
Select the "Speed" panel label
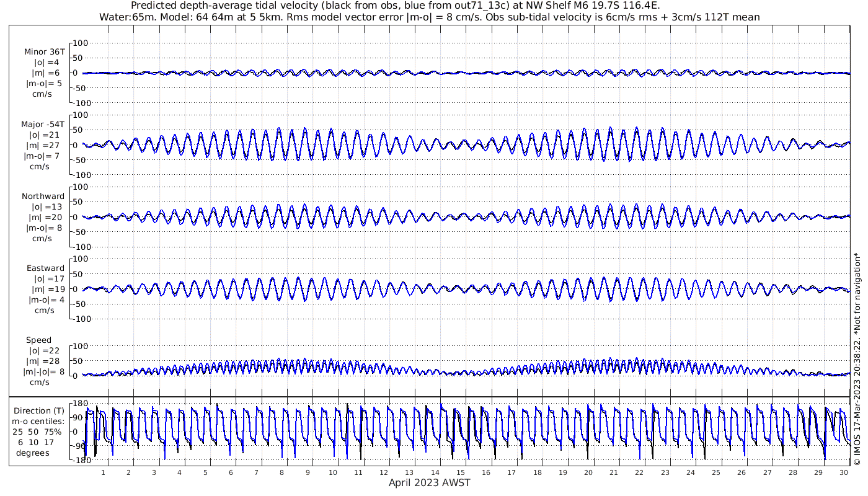(38, 340)
